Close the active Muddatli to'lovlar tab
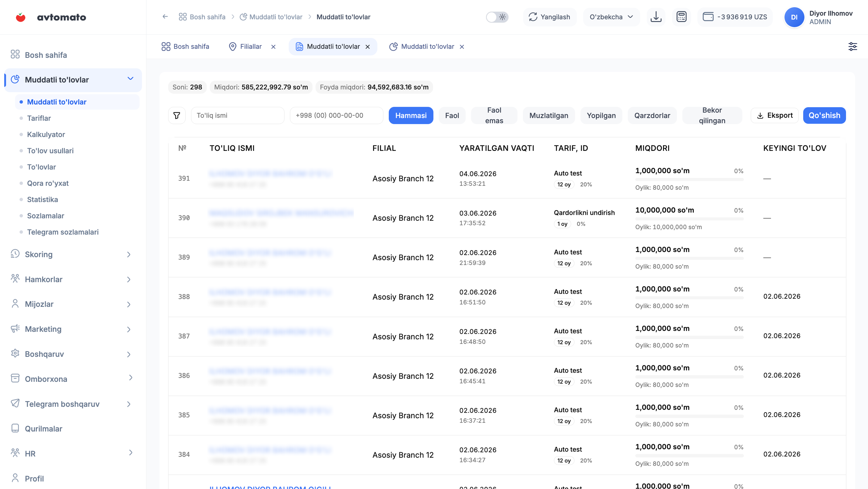This screenshot has height=489, width=868. coord(368,47)
